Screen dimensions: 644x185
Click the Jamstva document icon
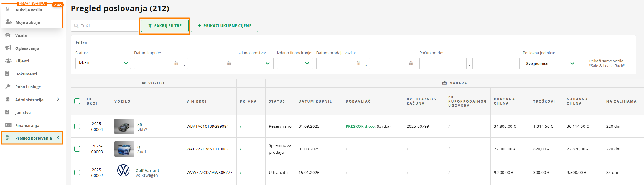(7, 112)
